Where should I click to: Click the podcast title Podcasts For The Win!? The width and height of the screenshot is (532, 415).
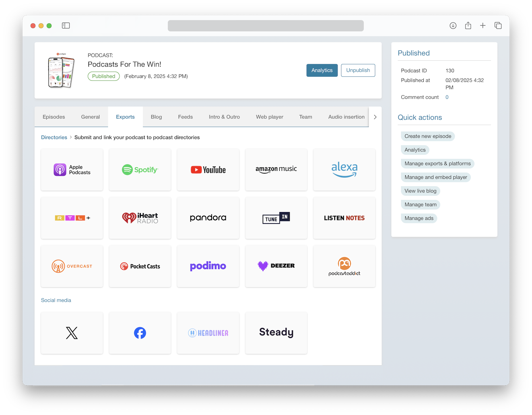click(x=125, y=64)
